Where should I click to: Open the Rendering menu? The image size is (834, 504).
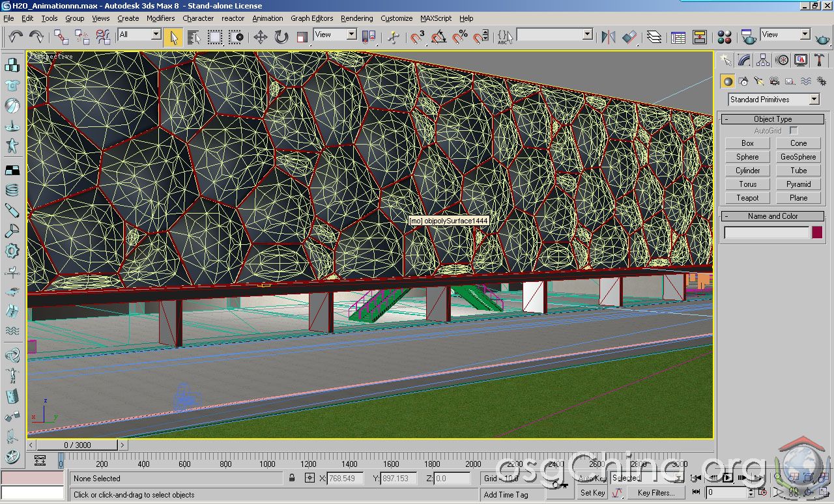(356, 18)
